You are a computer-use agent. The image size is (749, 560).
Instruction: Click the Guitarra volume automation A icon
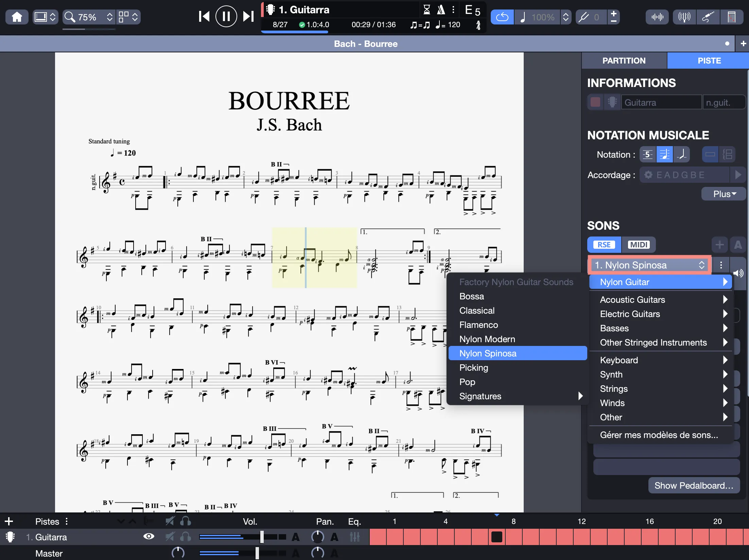[x=296, y=537]
